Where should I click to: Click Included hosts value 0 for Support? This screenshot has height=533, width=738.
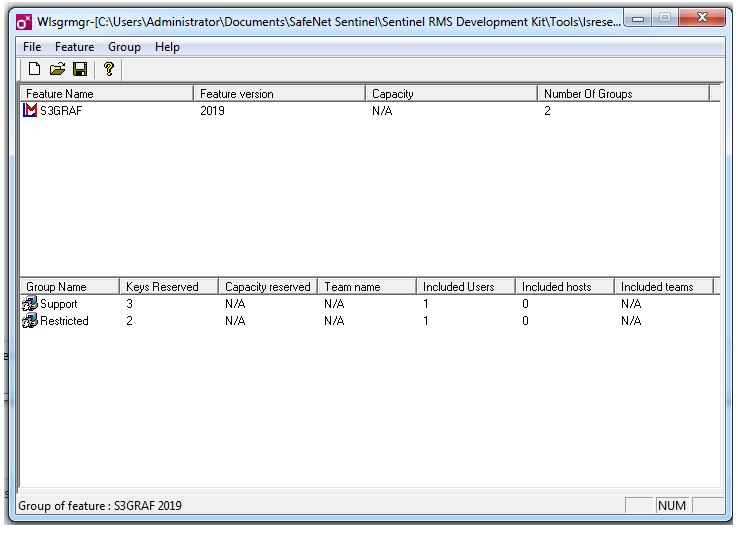(x=525, y=304)
